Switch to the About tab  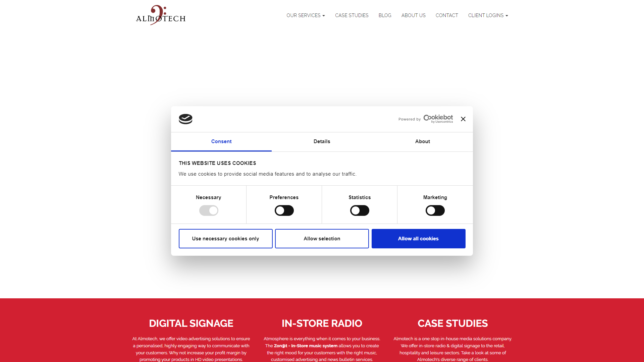click(x=422, y=141)
